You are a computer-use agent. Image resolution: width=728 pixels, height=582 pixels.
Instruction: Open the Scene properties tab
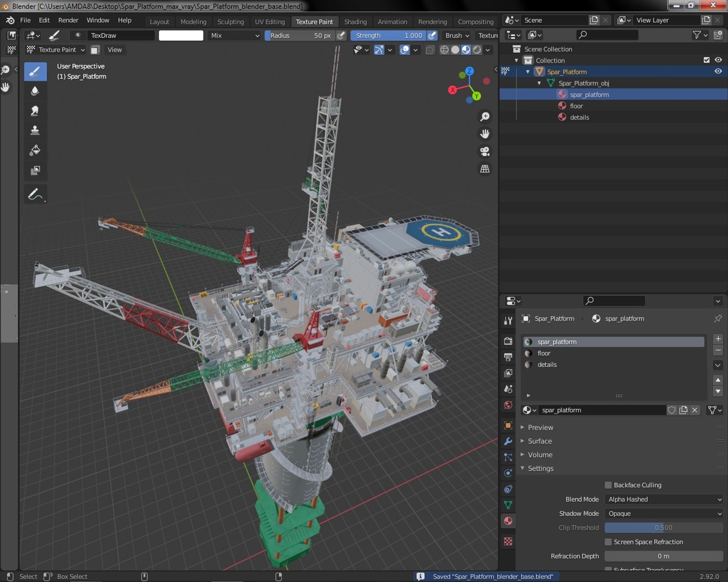[508, 389]
